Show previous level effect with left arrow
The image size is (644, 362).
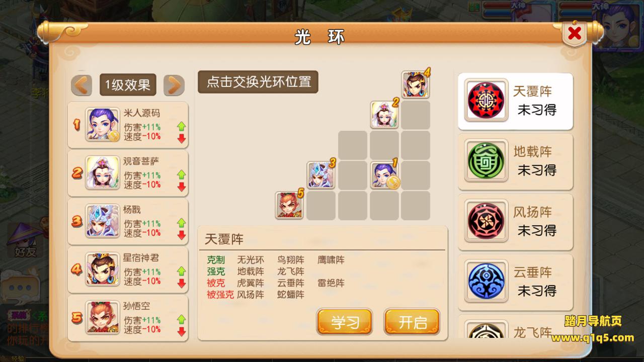[x=82, y=85]
